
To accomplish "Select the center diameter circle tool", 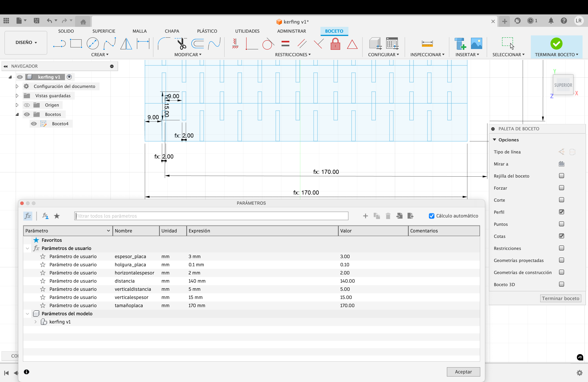I will click(93, 44).
